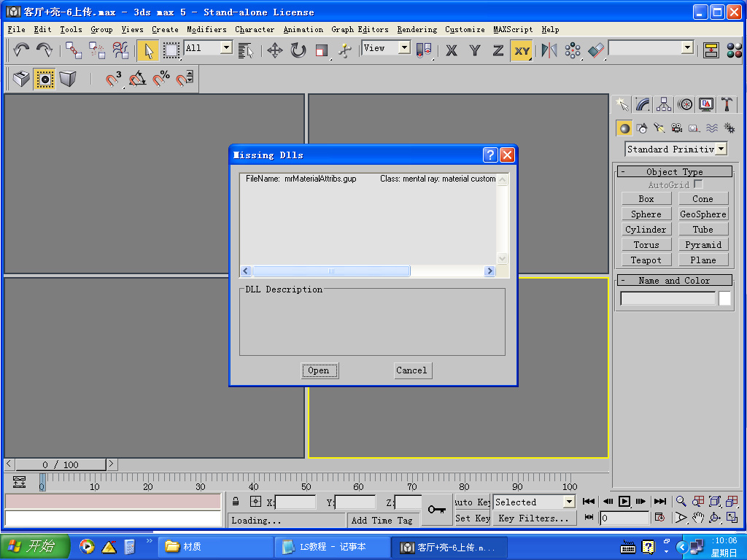
Task: Click the Key Filters button
Action: (534, 518)
